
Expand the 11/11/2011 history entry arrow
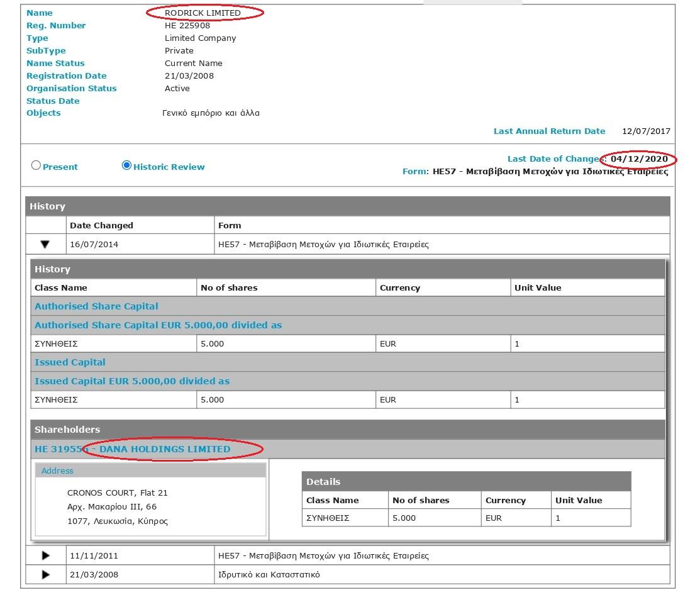45,556
